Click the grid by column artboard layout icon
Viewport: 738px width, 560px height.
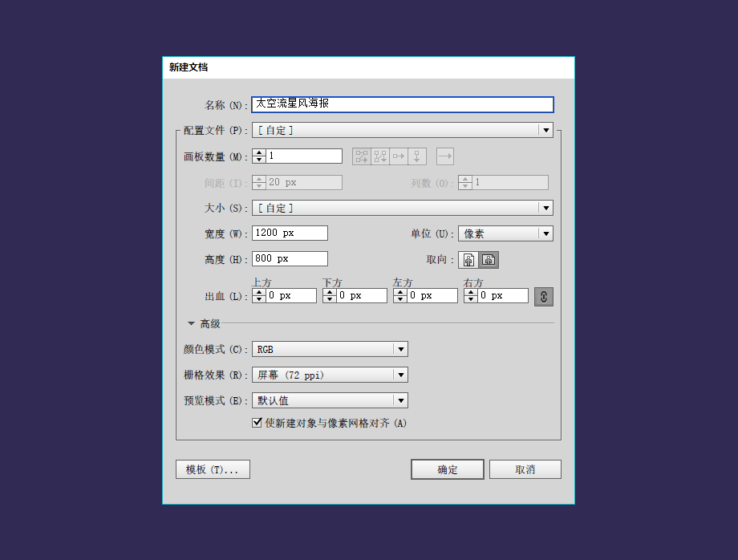(380, 156)
